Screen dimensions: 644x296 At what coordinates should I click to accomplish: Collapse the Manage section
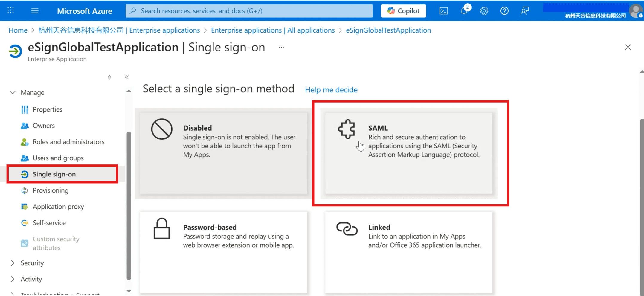pyautogui.click(x=27, y=92)
